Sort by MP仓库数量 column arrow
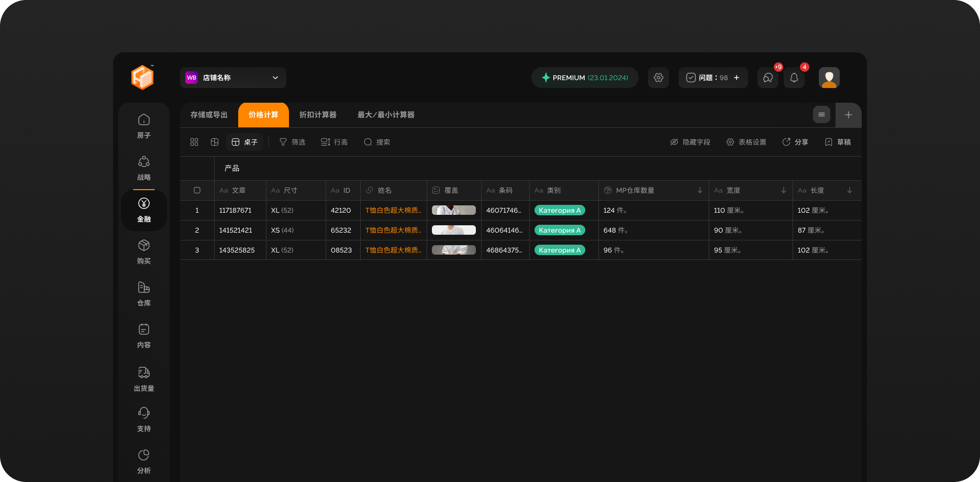980x482 pixels. (700, 190)
